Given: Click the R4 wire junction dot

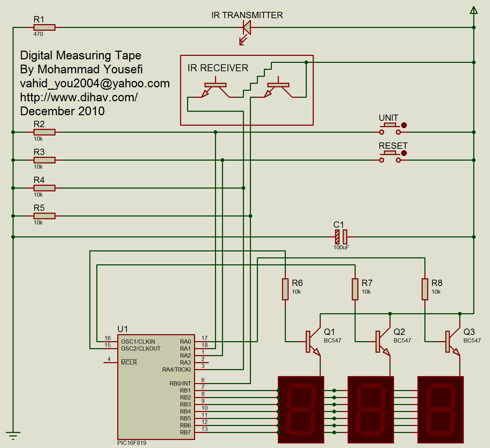Looking at the screenshot, I should pyautogui.click(x=243, y=188).
